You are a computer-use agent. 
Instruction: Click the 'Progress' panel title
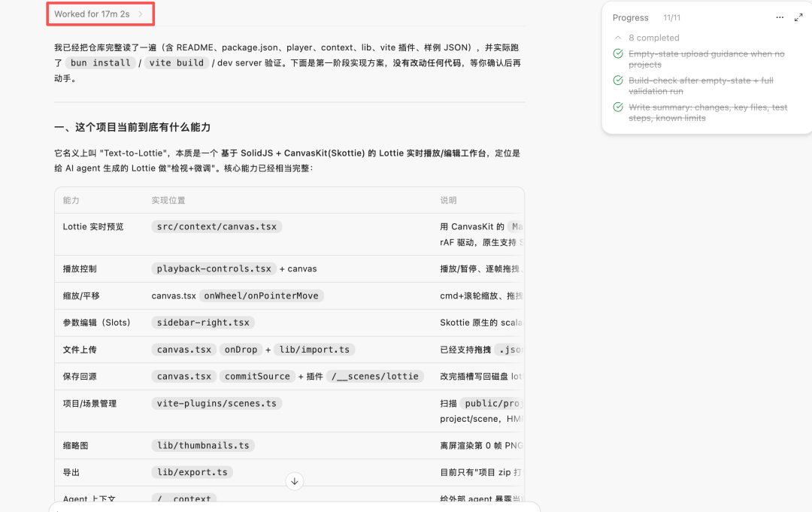[x=630, y=17]
